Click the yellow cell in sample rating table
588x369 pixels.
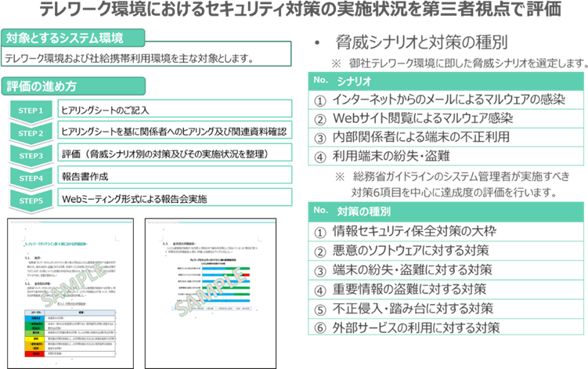point(34,339)
